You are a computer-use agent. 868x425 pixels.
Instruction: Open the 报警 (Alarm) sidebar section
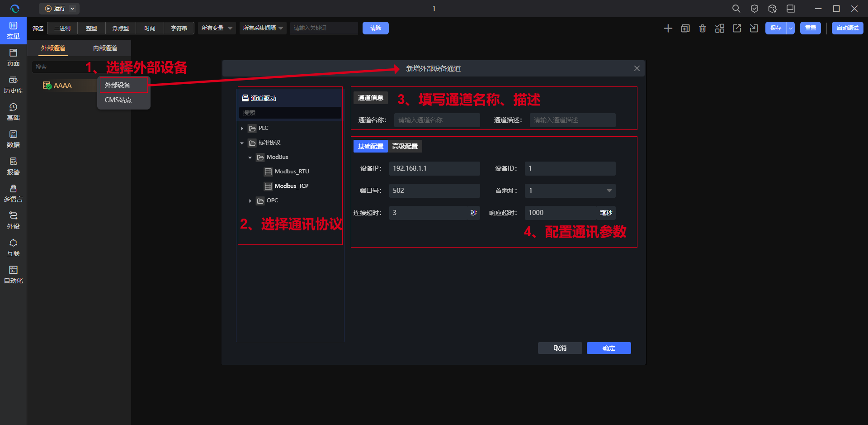[x=13, y=166]
